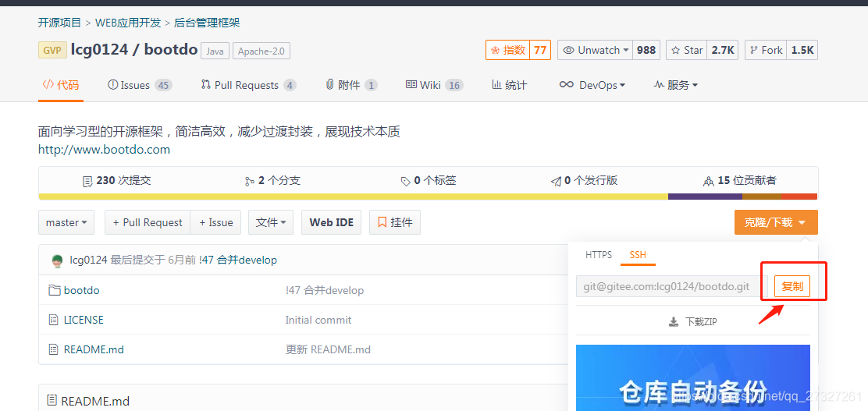Switch to the 附件 tab
Image resolution: width=868 pixels, height=411 pixels.
click(x=351, y=85)
